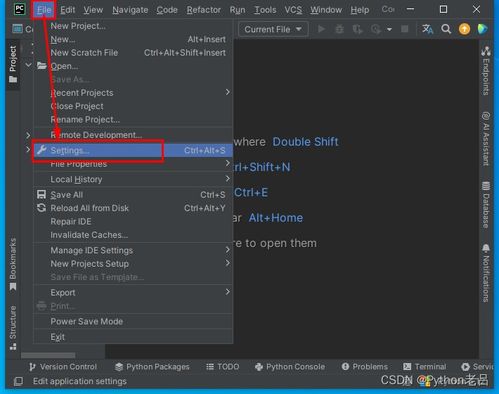Open the Terminal tool window
Viewport: 499px width, 394px height.
tap(424, 367)
